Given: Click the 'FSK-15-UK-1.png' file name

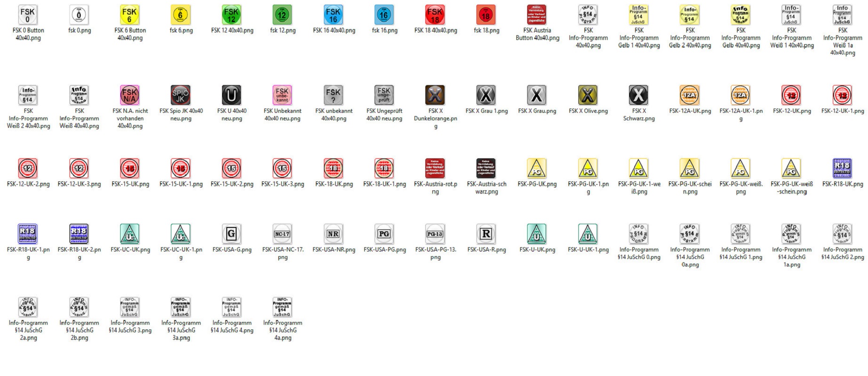Looking at the screenshot, I should coord(181,184).
